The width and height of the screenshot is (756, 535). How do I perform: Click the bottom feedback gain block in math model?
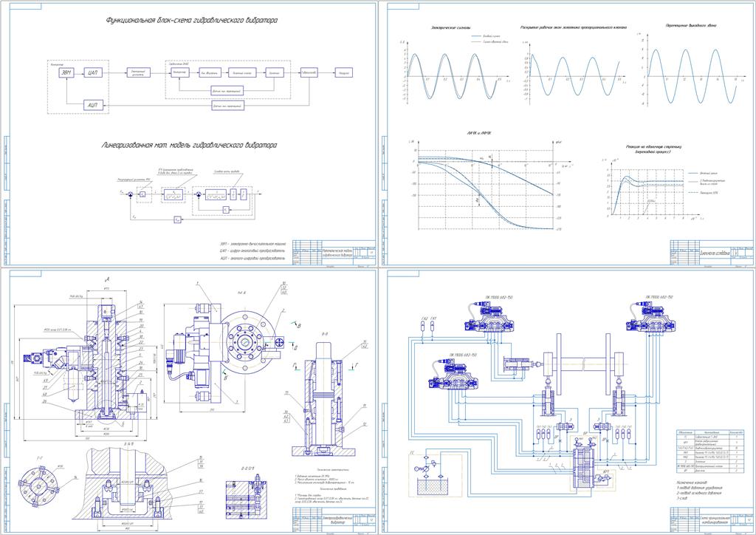pos(177,220)
